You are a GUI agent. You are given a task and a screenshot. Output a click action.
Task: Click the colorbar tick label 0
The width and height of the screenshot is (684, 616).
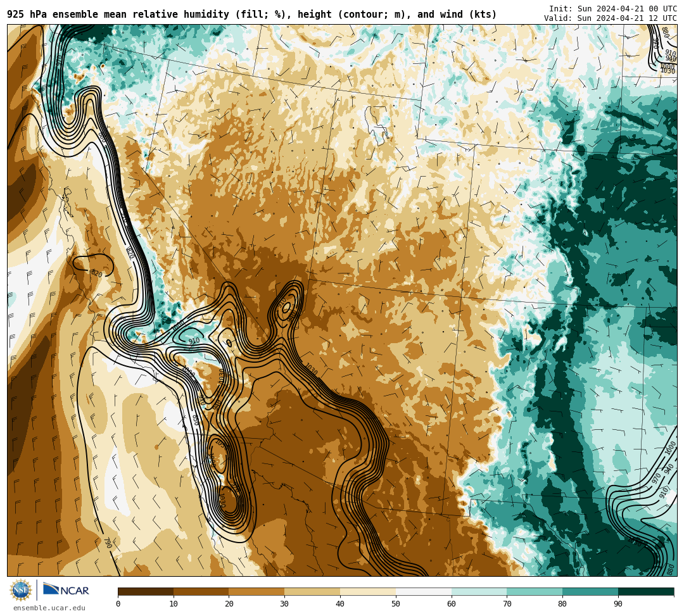coord(118,604)
